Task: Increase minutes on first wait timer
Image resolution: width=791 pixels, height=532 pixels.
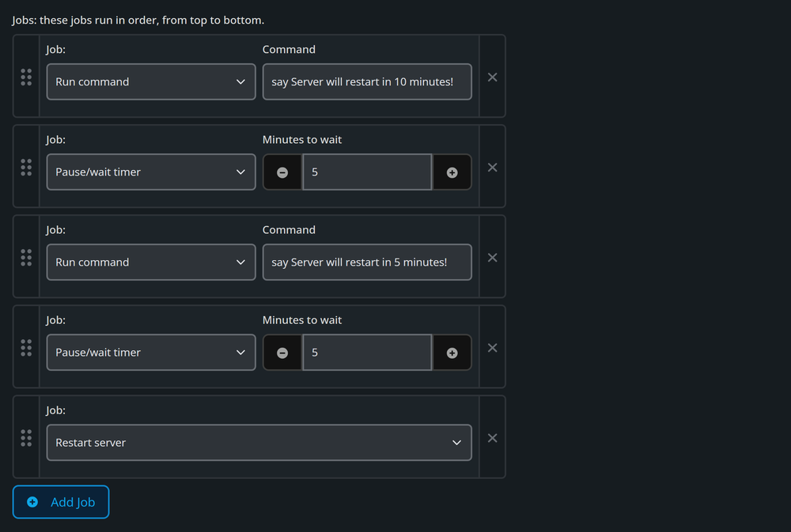Action: (452, 172)
